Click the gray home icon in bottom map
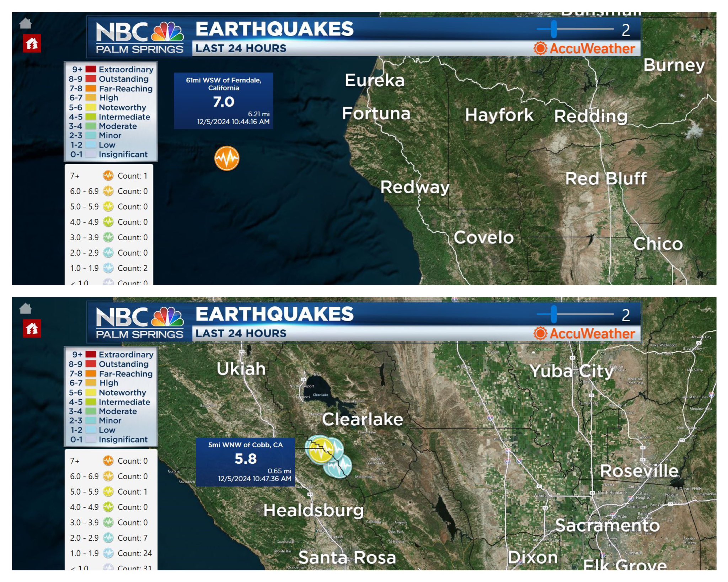Image resolution: width=728 pixels, height=582 pixels. pos(26,308)
